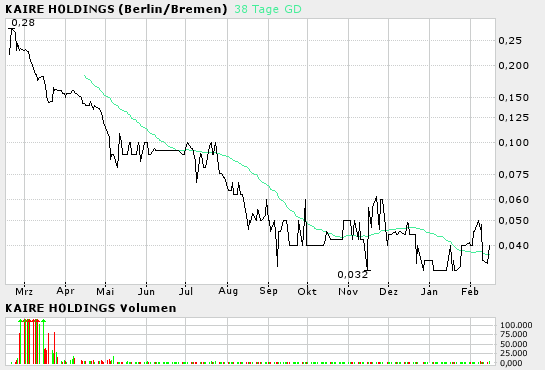
Task: Click the '0,032' low price annotation
Action: [x=352, y=275]
